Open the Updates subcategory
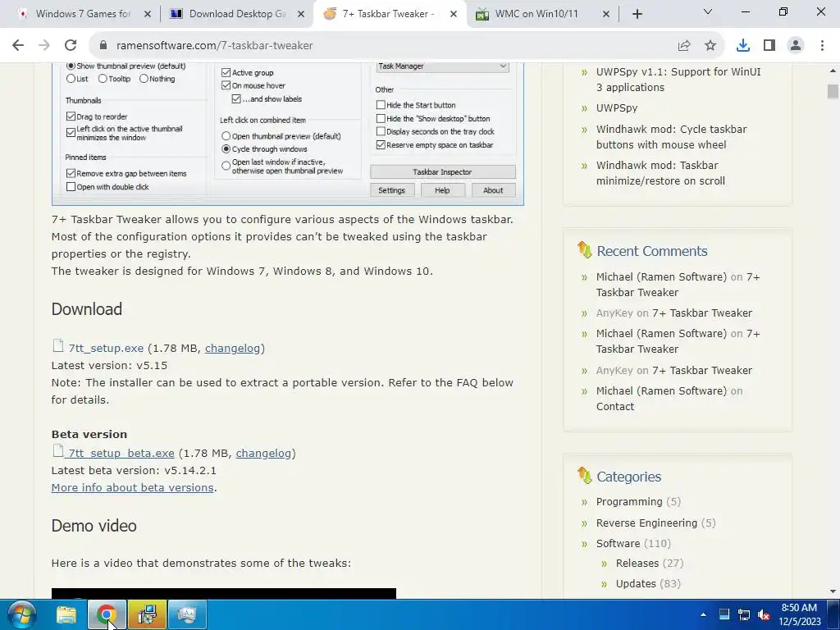Screen dimensions: 840x630 point(636,583)
